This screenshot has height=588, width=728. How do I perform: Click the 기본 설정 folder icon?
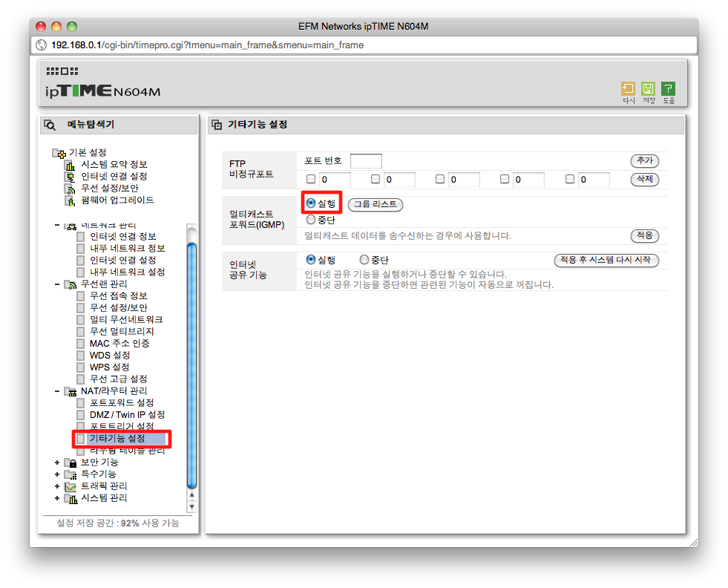(x=59, y=153)
